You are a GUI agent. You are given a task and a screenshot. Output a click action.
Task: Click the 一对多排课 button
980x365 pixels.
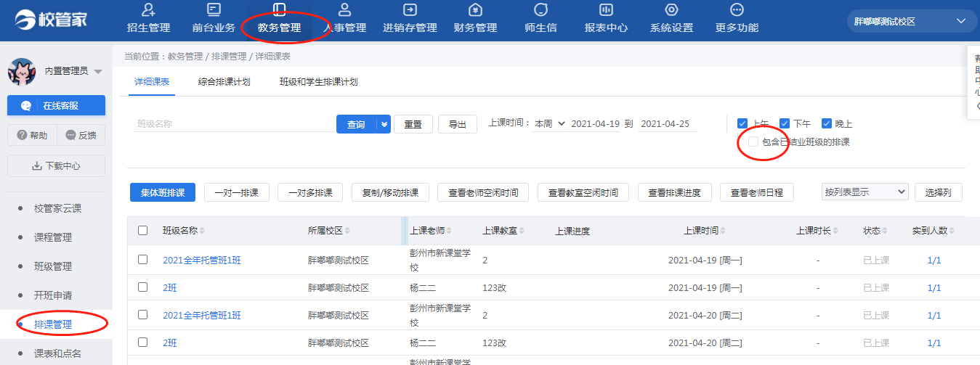coord(310,192)
